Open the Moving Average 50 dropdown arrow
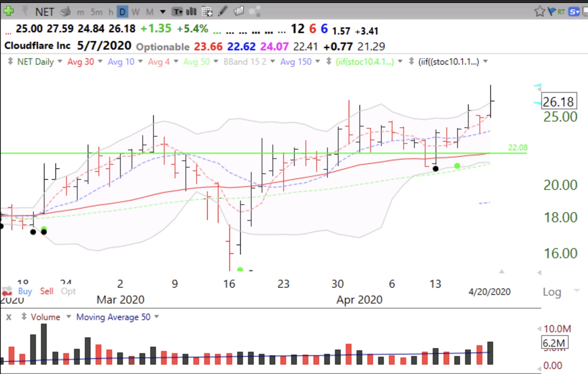 (156, 317)
